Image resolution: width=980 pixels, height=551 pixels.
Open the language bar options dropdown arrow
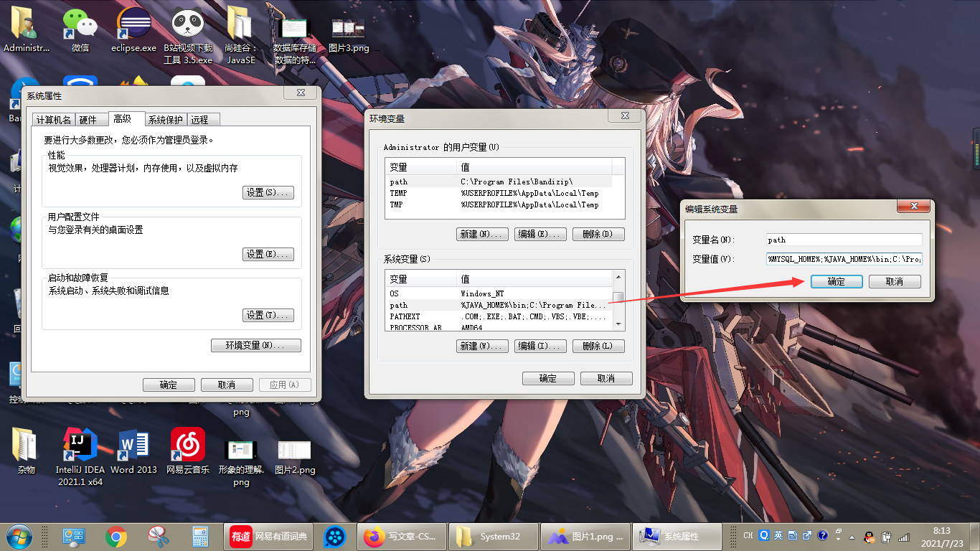coord(837,537)
